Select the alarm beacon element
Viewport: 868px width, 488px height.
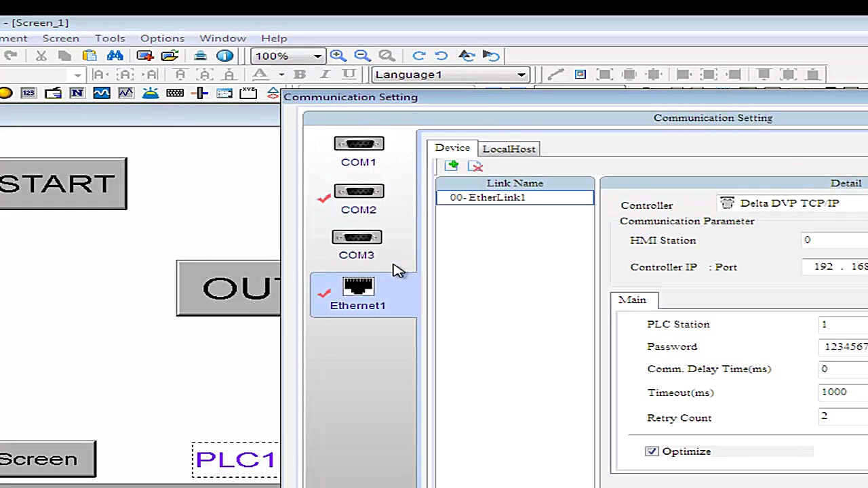[x=151, y=93]
